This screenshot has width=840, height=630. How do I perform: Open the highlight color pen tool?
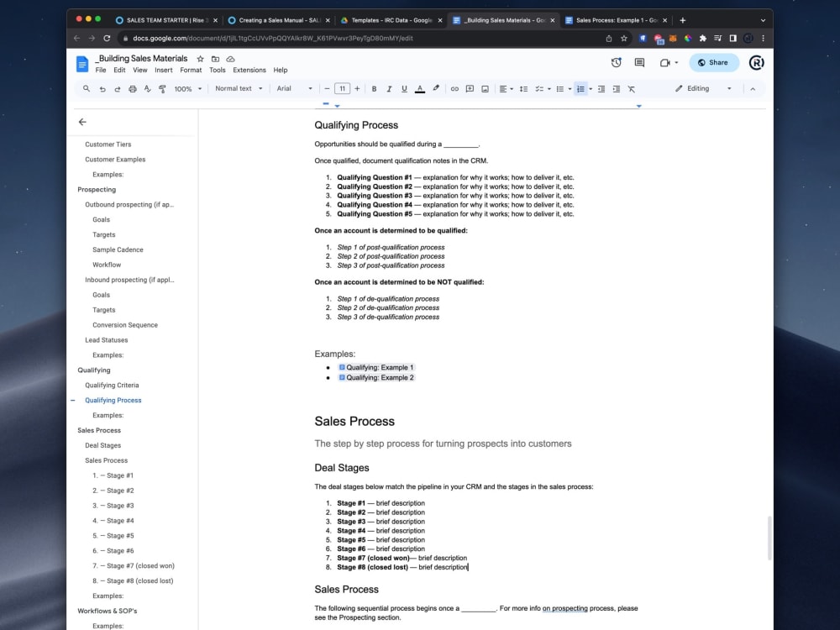pyautogui.click(x=435, y=89)
